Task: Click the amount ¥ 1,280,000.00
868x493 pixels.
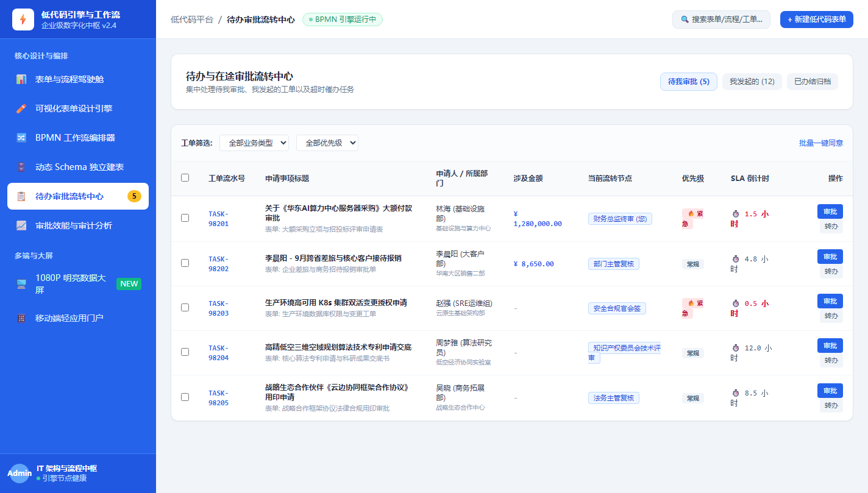Action: coord(538,219)
